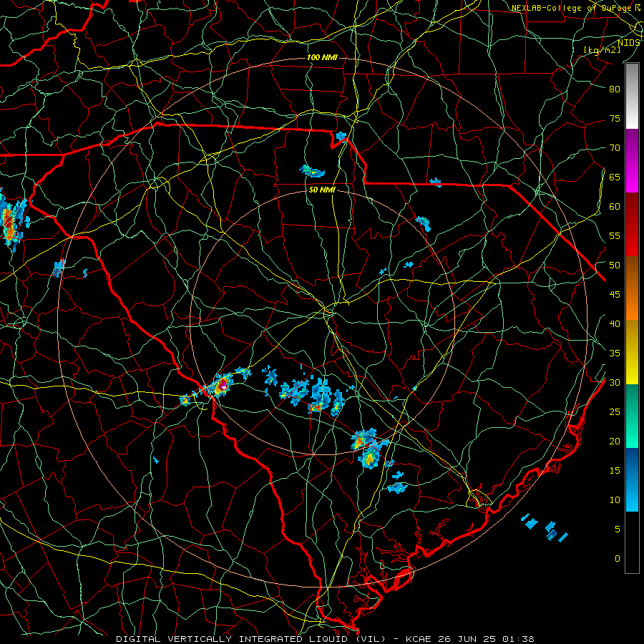
Task: Click the red-core storm cell at the far left edge
Action: [11, 222]
